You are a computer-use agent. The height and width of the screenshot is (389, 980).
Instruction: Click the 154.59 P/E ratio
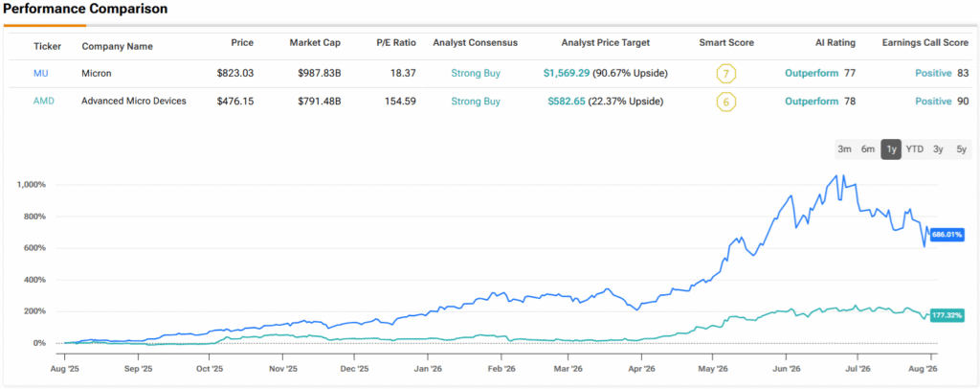coord(401,101)
